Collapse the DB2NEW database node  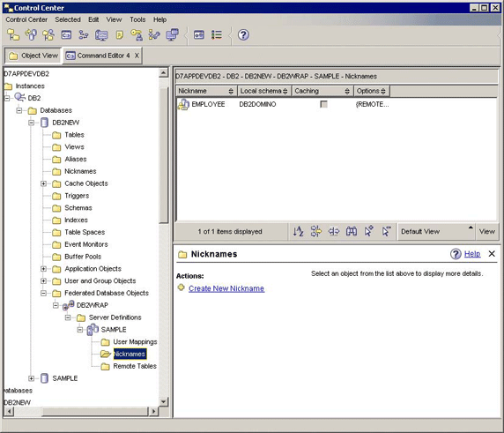click(x=31, y=123)
